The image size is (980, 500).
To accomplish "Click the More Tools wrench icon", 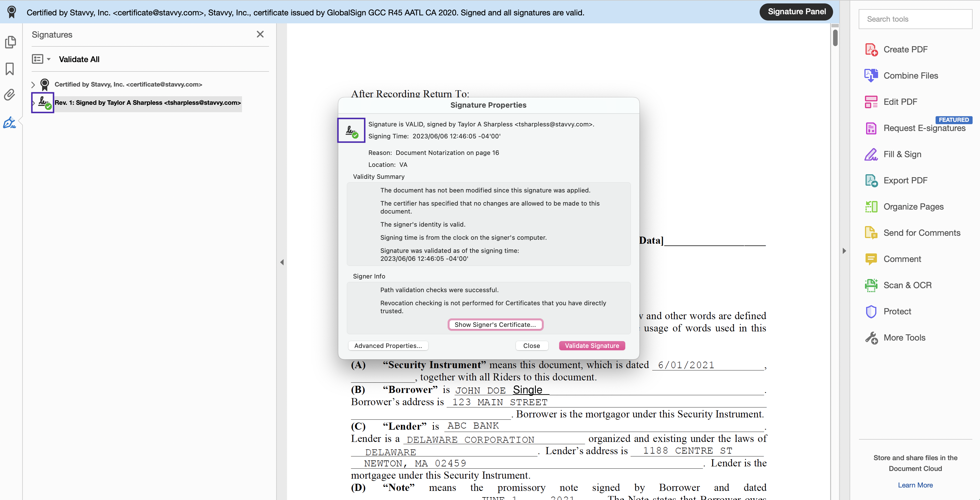I will tap(871, 338).
